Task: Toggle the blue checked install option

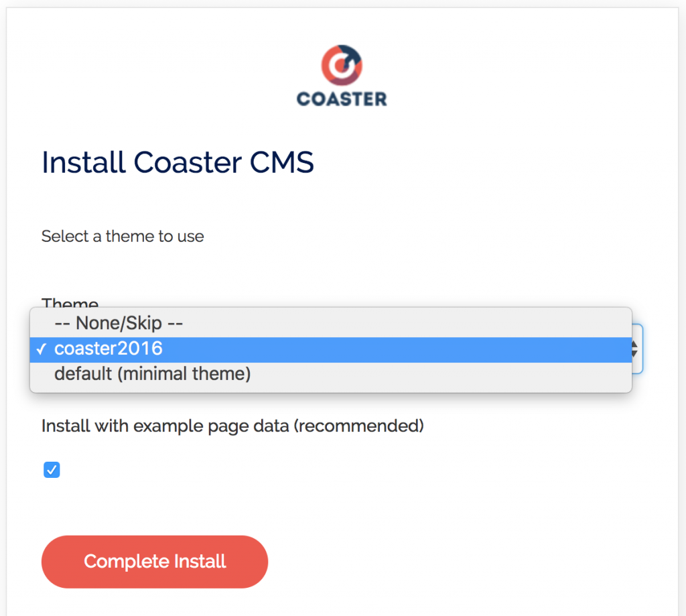Action: 52,470
